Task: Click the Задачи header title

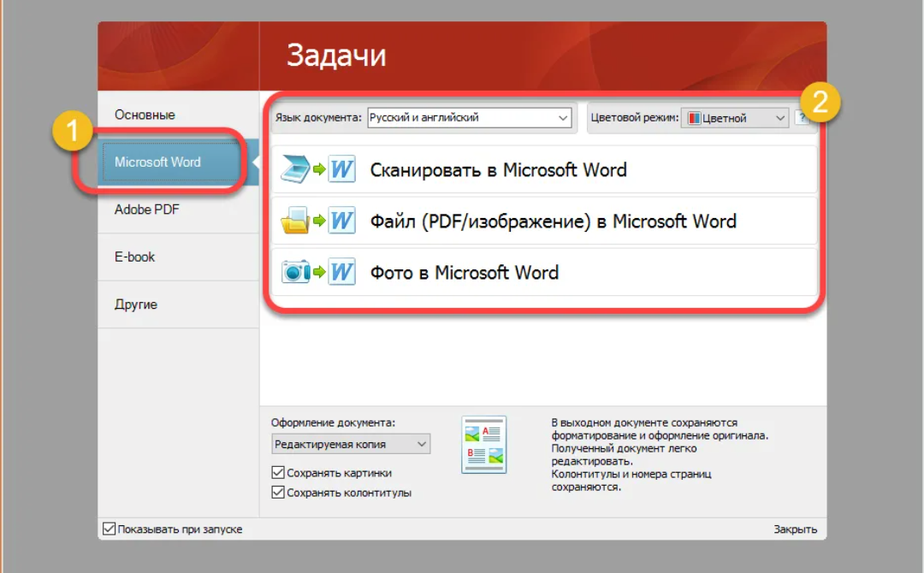Action: 336,56
